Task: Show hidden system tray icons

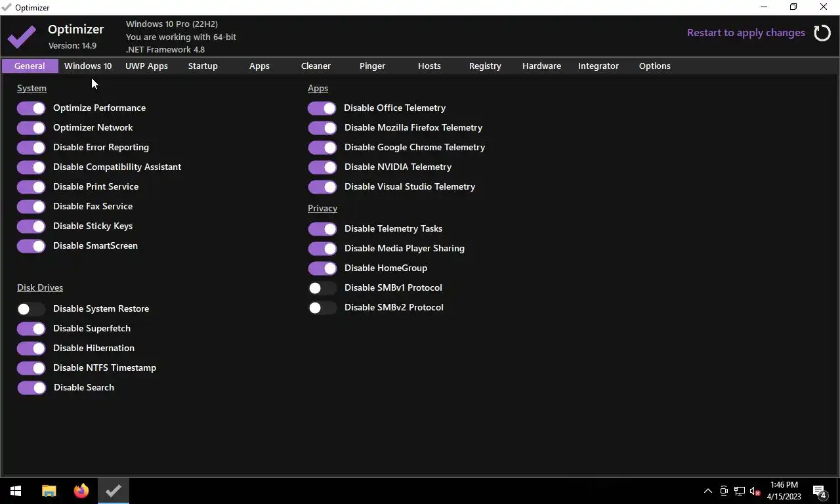Action: click(x=708, y=491)
